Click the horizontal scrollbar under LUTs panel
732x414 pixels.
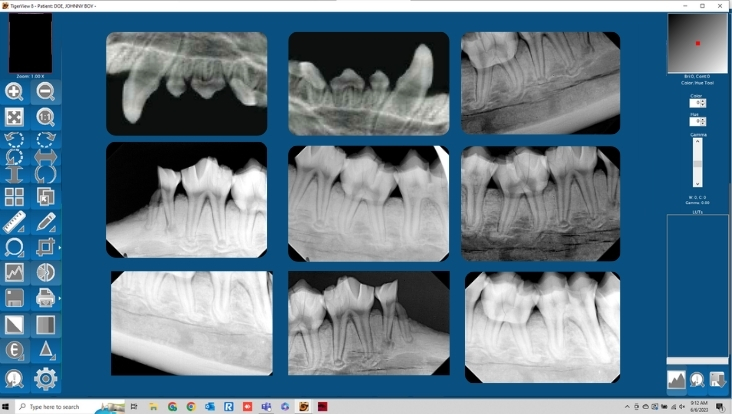point(697,360)
